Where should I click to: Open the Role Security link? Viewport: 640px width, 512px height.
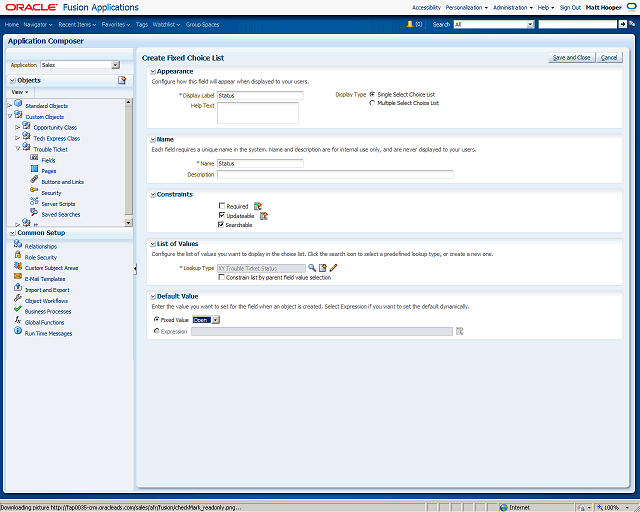tap(41, 258)
